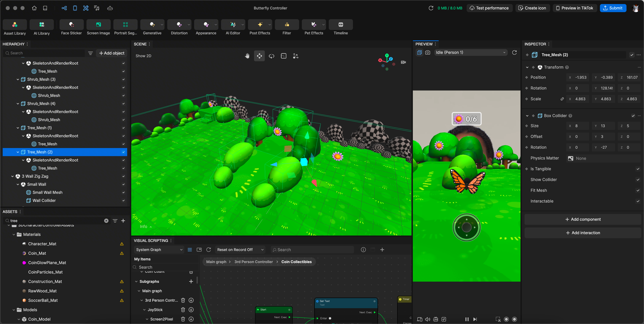
Task: Click the Submit button
Action: point(613,8)
